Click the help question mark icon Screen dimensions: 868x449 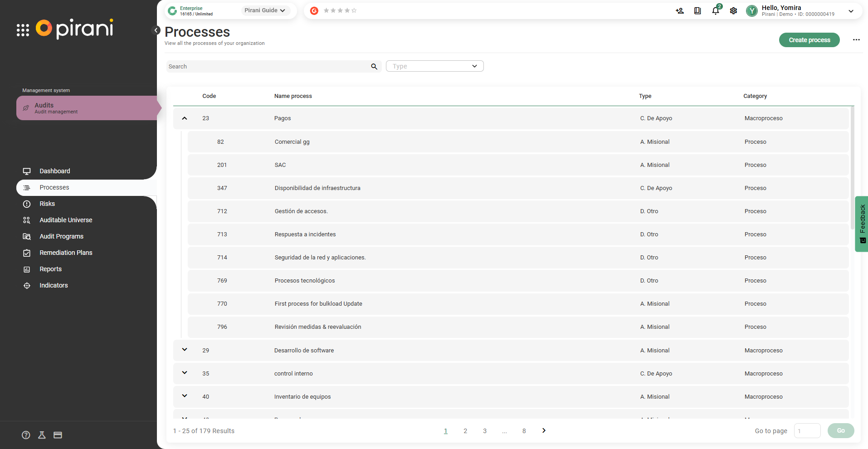click(x=26, y=435)
